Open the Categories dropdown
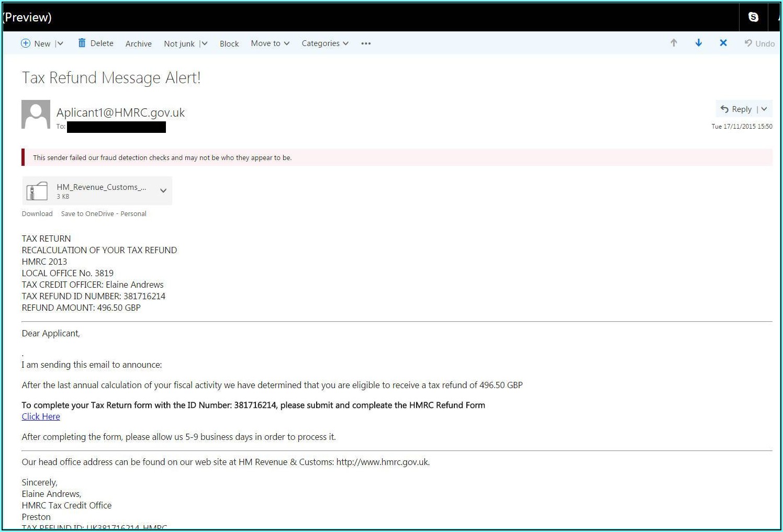Viewport: 783px width, 532px height. (325, 43)
